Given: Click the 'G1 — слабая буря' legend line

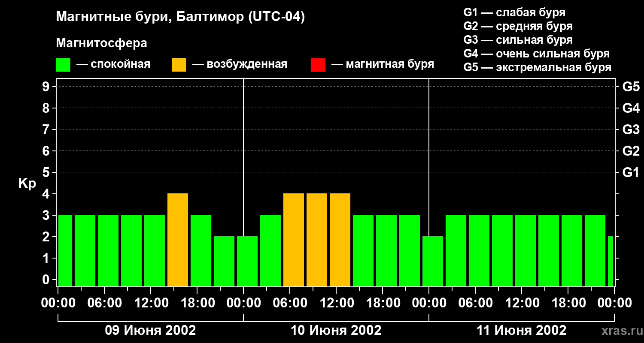Looking at the screenshot, I should pyautogui.click(x=514, y=12).
